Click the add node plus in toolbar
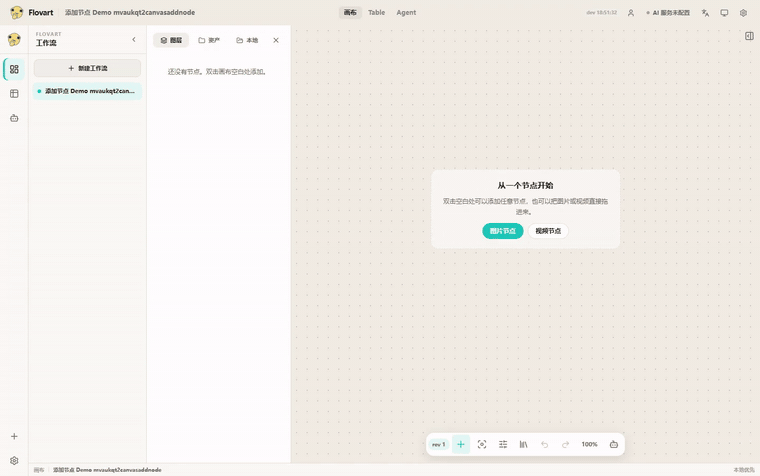Screen dimensions: 760x476 [x=461, y=444]
